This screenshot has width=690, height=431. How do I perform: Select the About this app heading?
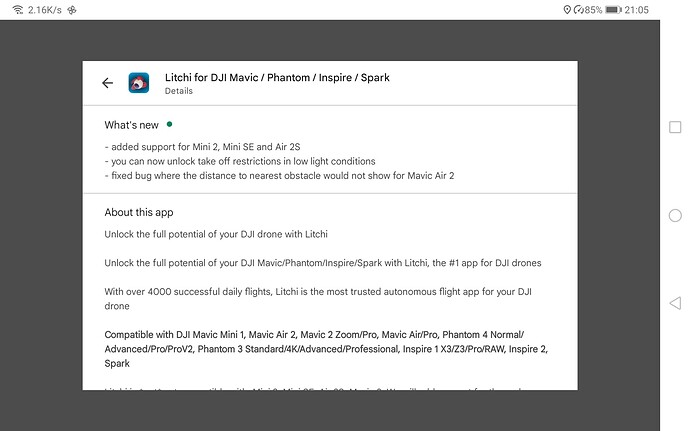tap(139, 212)
